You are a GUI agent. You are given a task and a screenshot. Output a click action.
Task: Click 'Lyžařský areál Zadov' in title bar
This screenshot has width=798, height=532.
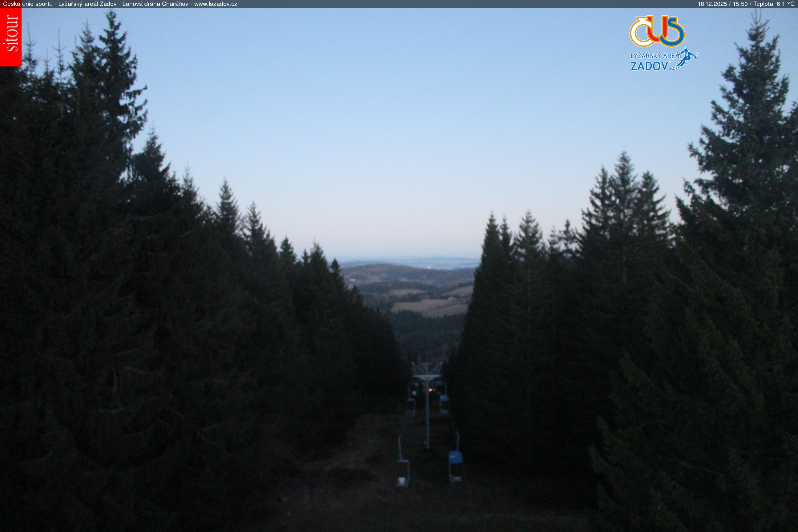(87, 4)
